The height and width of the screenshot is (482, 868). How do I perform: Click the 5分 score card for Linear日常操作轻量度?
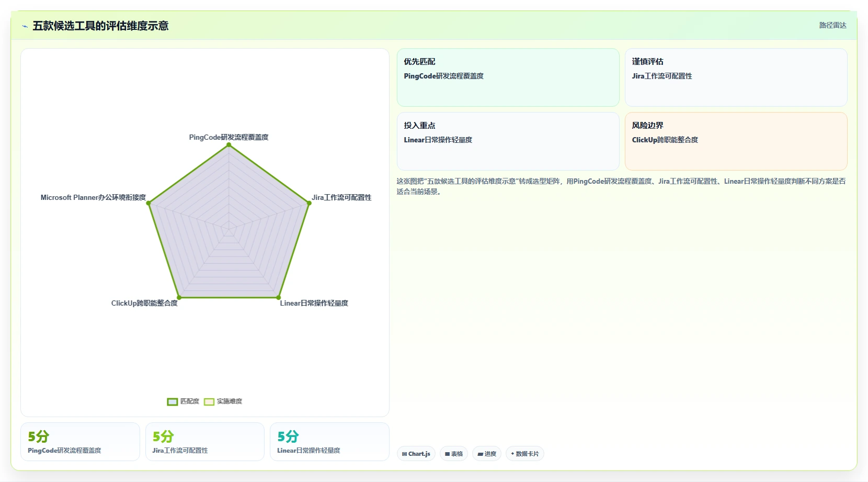coord(329,442)
